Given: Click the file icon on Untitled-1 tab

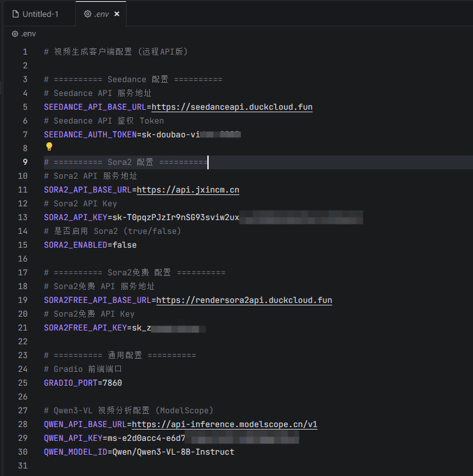Looking at the screenshot, I should pos(16,14).
